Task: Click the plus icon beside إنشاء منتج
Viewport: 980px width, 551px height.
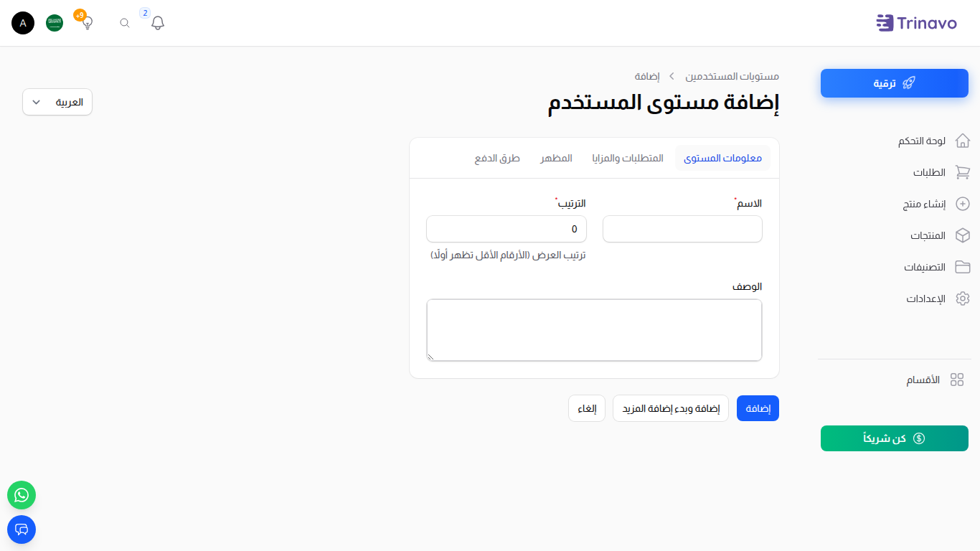Action: [963, 204]
